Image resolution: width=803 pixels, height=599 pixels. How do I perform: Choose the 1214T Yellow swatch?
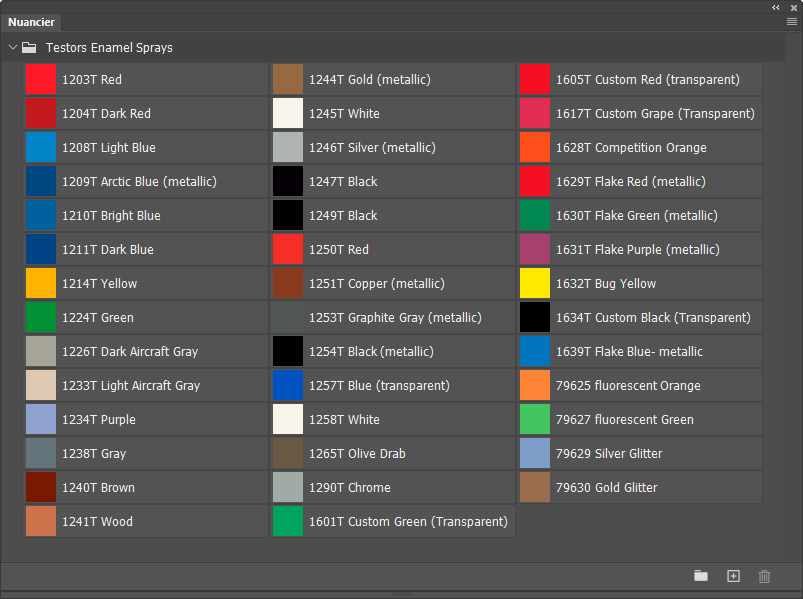[x=41, y=284]
